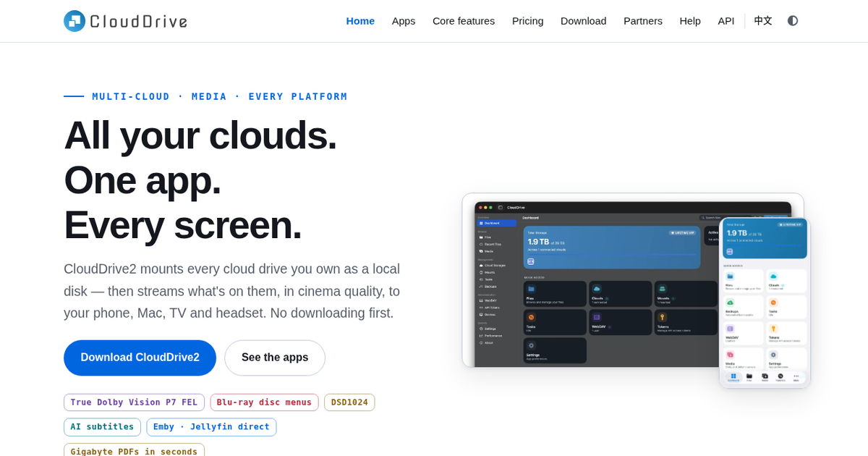Open the Partners nav item
The height and width of the screenshot is (456, 868).
pyautogui.click(x=643, y=20)
